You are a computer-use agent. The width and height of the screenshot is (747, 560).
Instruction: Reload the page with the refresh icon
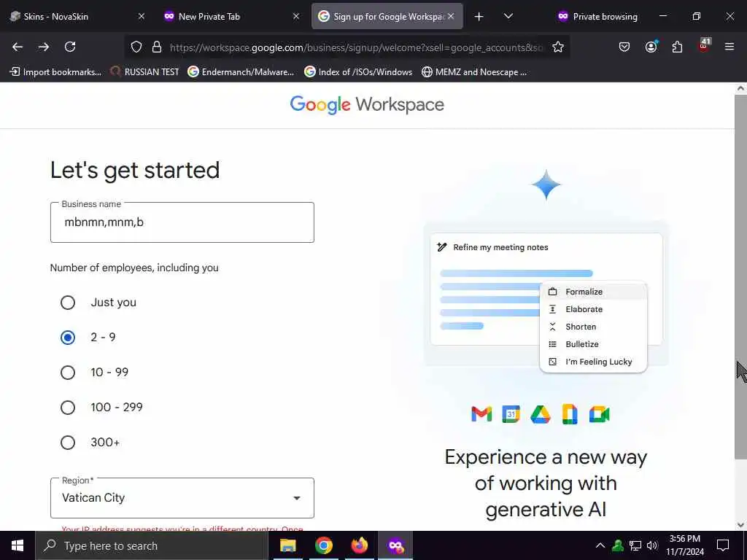click(70, 47)
